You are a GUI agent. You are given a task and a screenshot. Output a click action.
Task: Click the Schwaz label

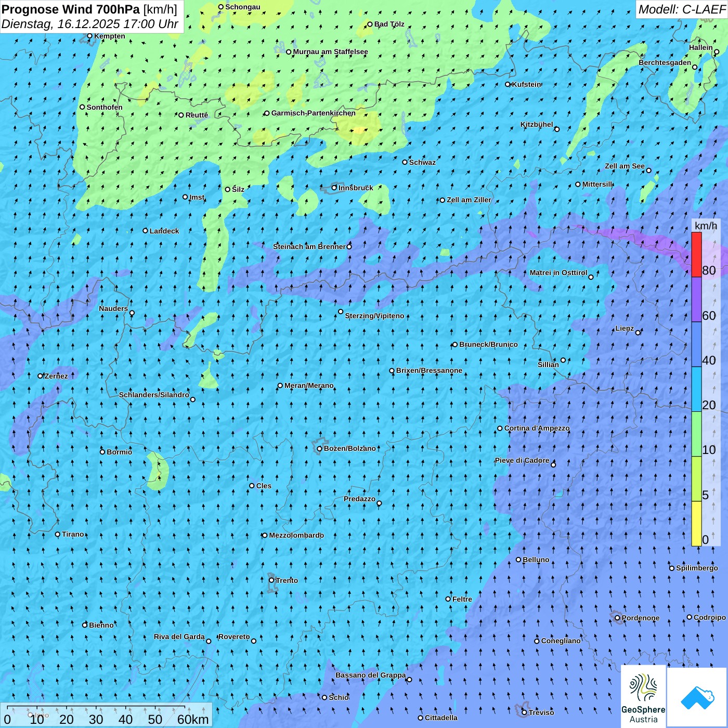[x=422, y=162]
